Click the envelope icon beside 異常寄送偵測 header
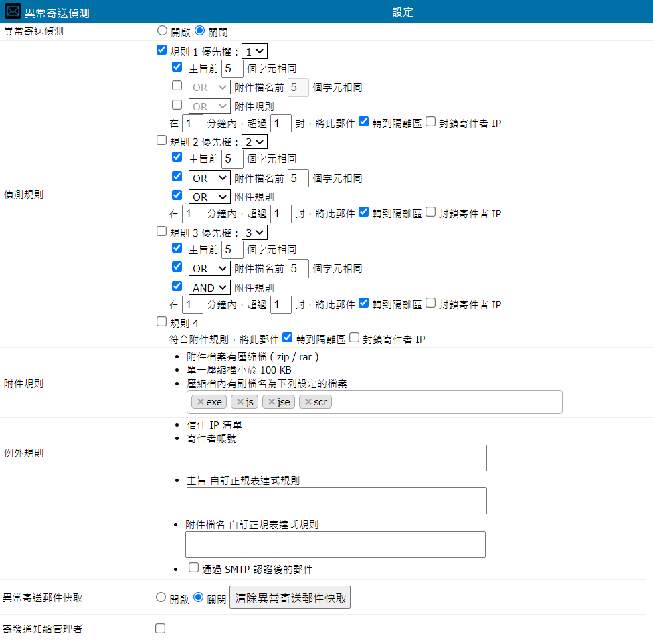 (13, 12)
